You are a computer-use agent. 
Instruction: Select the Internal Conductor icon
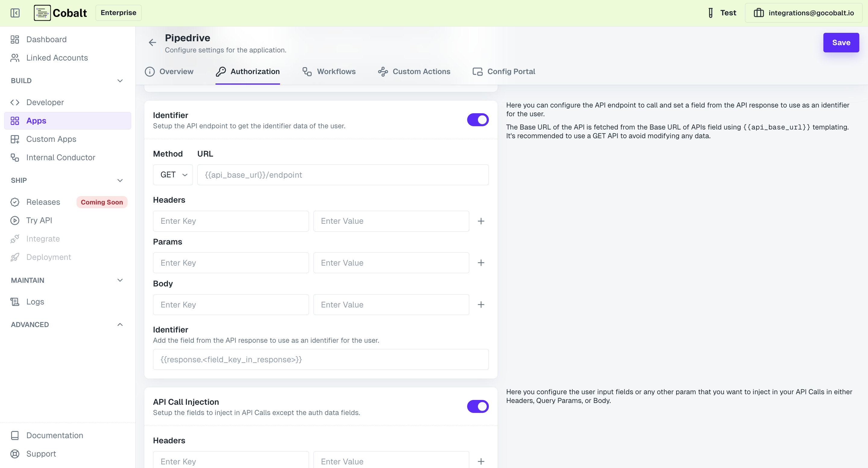pyautogui.click(x=14, y=157)
